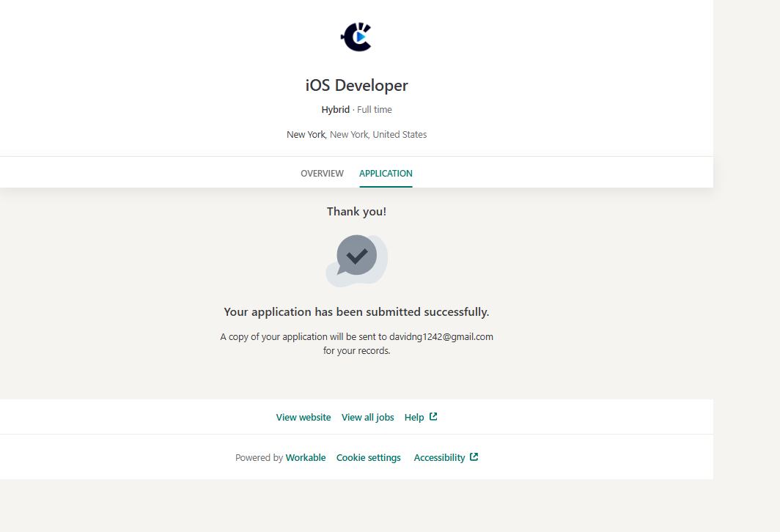
Task: Click the New York, United States location
Action: pyautogui.click(x=356, y=135)
